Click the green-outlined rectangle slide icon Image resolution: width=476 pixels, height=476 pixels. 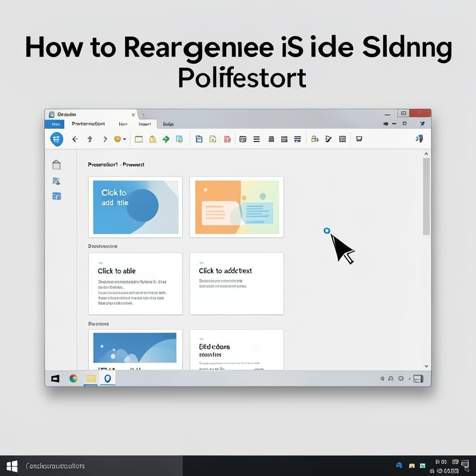(139, 139)
